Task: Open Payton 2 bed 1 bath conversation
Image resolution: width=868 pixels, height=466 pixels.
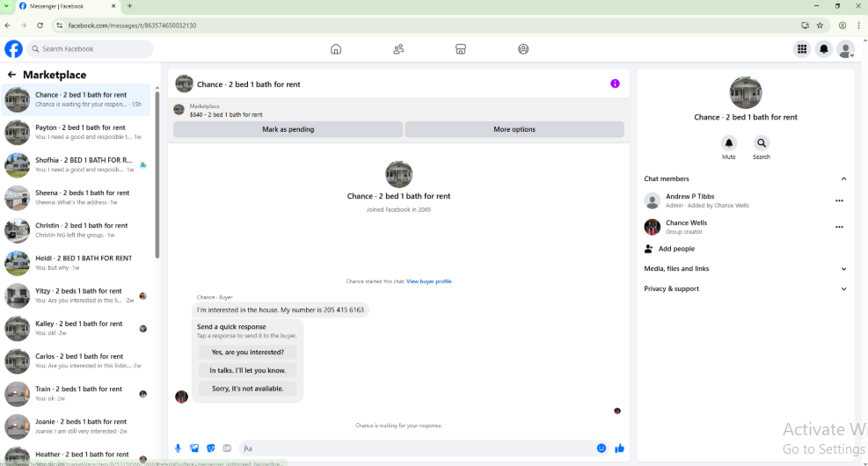Action: click(x=77, y=132)
